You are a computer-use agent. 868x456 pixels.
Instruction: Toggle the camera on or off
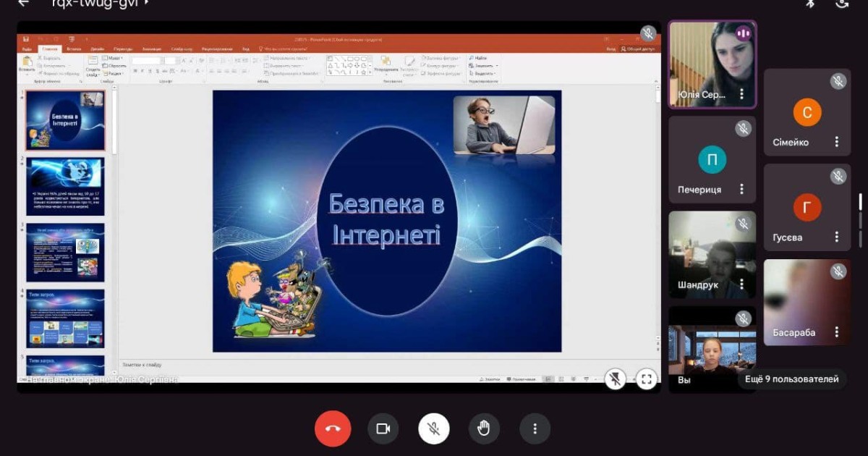coord(383,428)
